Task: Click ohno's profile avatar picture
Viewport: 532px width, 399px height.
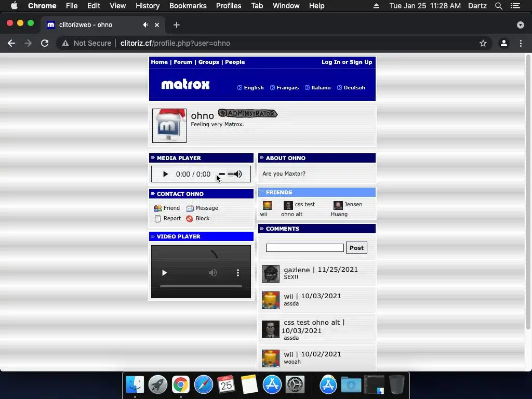Action: pyautogui.click(x=169, y=126)
